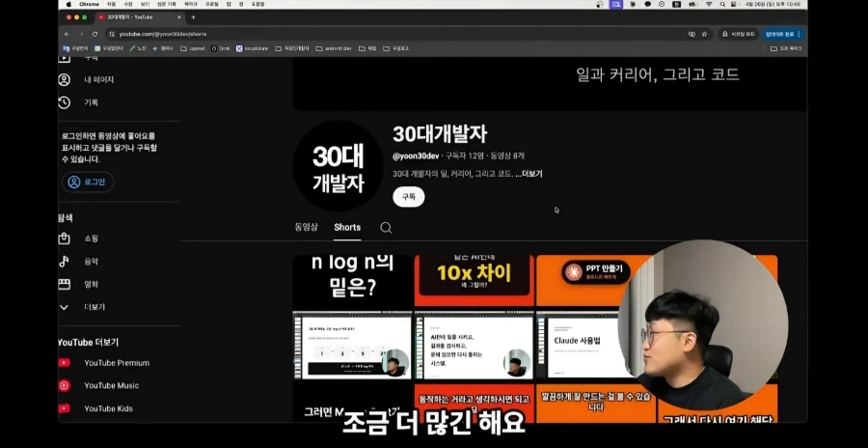
Task: Click the Wi-Fi icon in menu bar
Action: pyautogui.click(x=709, y=4)
